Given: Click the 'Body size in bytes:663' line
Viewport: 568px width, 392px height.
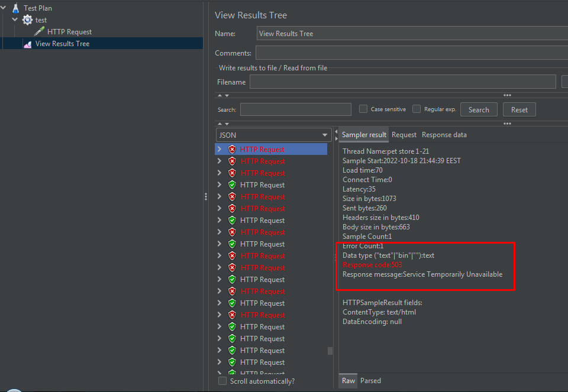Looking at the screenshot, I should coord(376,227).
